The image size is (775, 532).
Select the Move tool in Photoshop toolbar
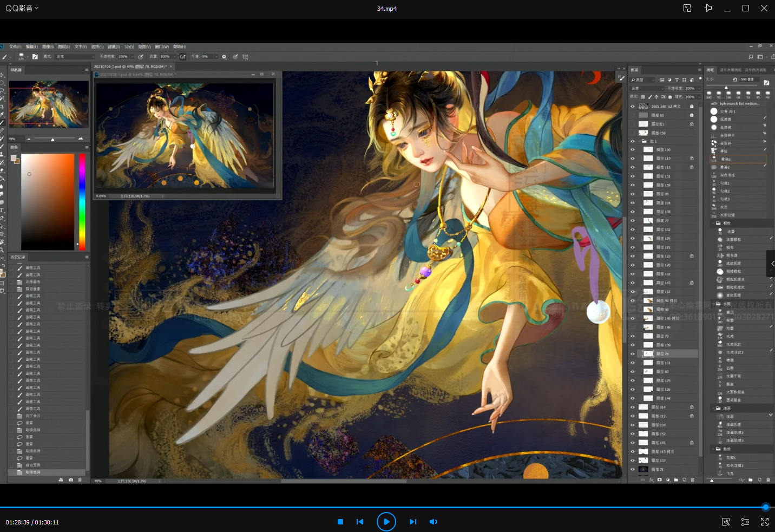point(3,75)
